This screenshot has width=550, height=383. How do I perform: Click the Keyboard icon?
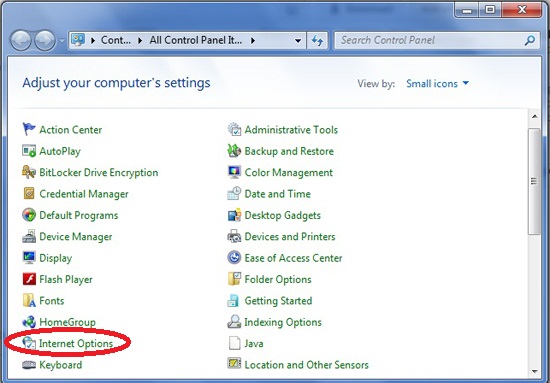click(x=29, y=365)
